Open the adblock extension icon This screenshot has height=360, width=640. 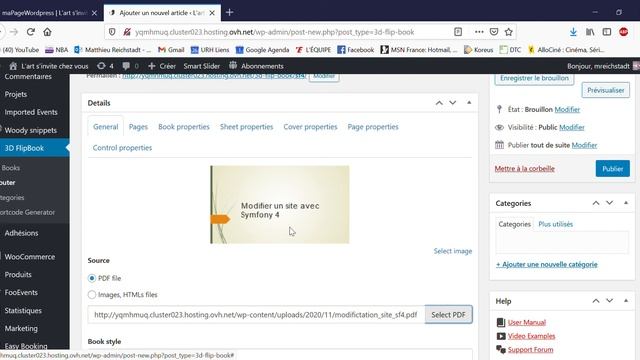[x=623, y=32]
